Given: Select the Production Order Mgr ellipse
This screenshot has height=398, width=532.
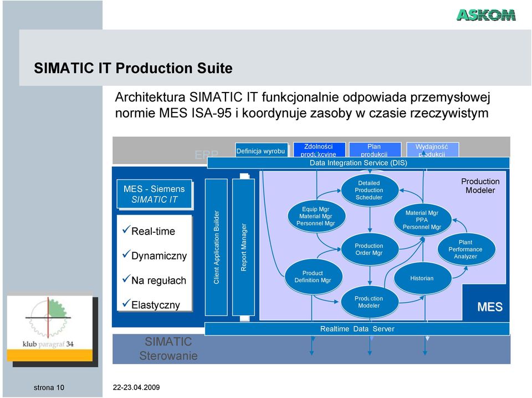Looking at the screenshot, I should pyautogui.click(x=369, y=249).
